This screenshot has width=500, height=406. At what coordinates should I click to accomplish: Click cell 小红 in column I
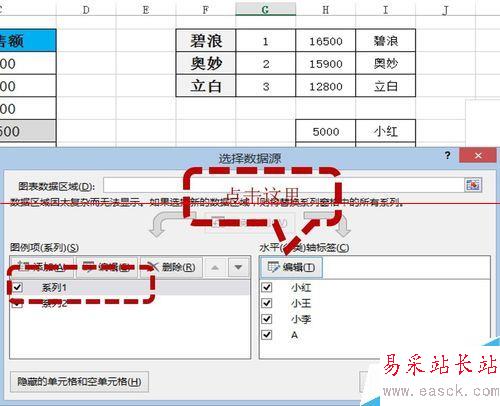pos(385,131)
